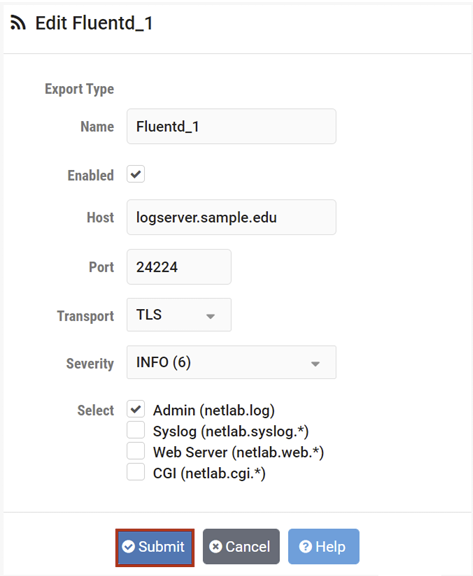The height and width of the screenshot is (576, 473).
Task: Uncheck the Enabled checkbox
Action: 136,174
